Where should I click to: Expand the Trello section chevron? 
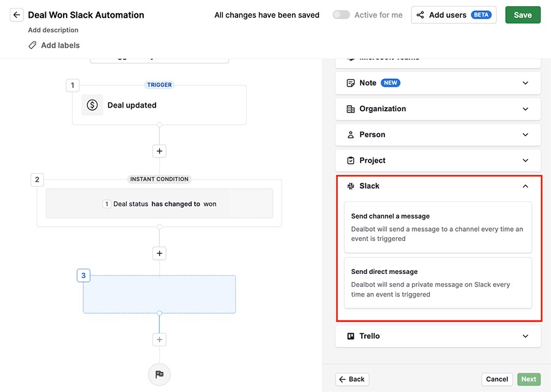click(525, 336)
